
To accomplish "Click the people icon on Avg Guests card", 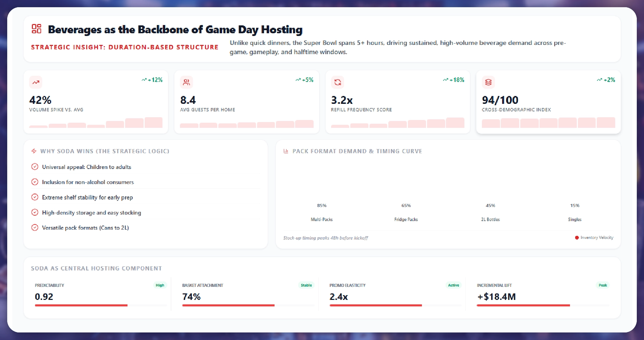I will click(186, 82).
